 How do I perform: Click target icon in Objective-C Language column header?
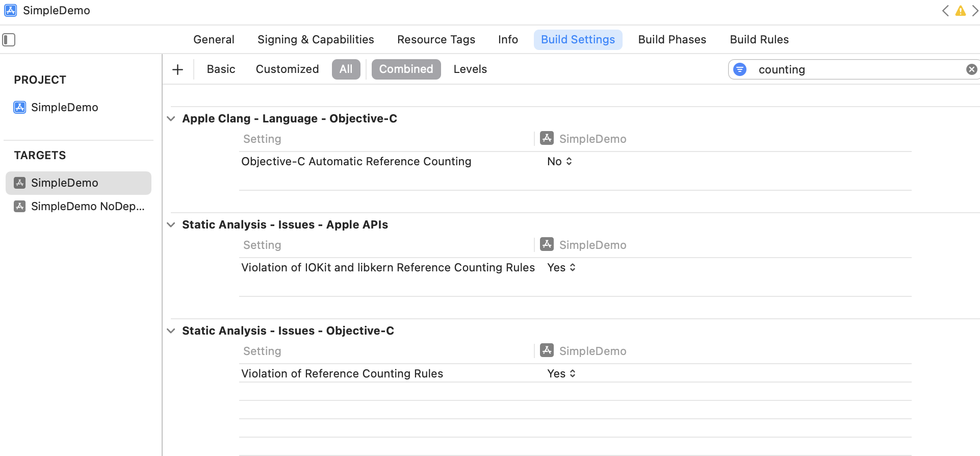tap(547, 138)
